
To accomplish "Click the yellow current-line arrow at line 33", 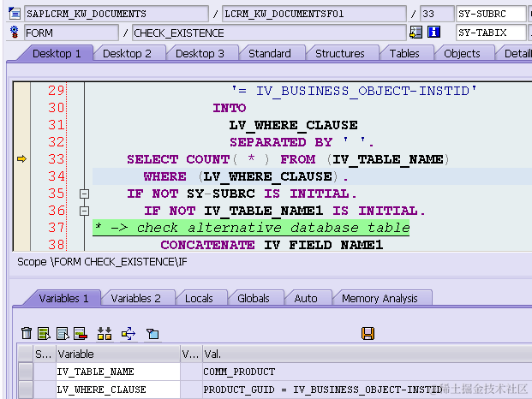I will tap(21, 158).
